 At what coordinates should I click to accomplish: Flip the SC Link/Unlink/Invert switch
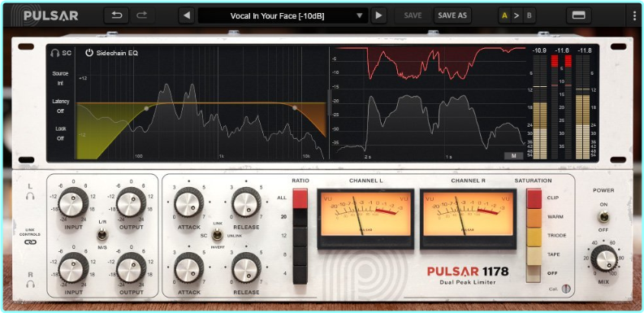click(218, 236)
